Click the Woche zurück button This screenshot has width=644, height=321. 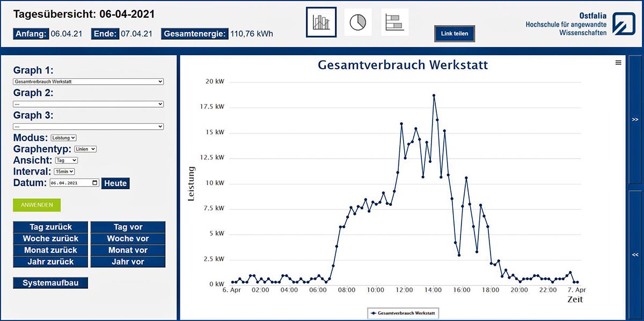pyautogui.click(x=51, y=238)
